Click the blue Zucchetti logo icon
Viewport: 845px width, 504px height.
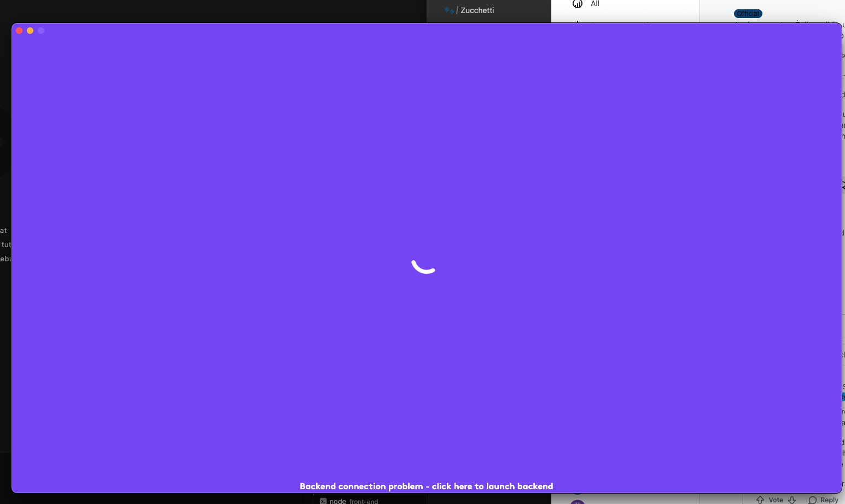(449, 10)
